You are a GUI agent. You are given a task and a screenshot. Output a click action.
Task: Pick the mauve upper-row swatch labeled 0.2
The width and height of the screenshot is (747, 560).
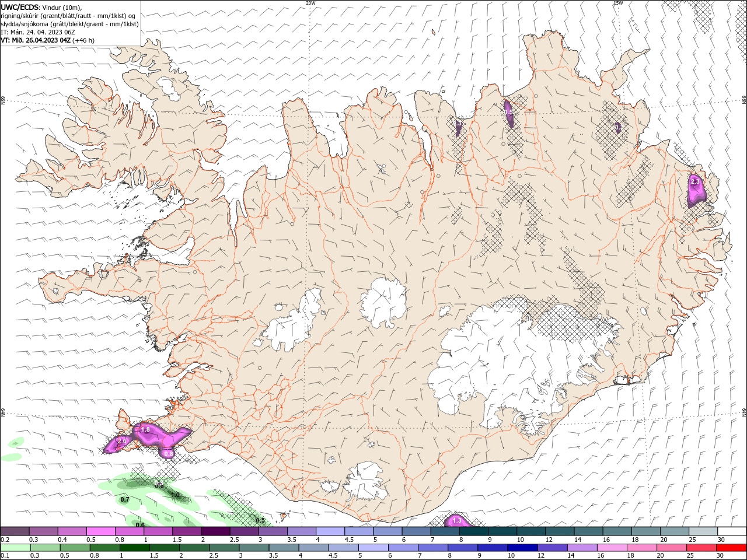tap(15, 531)
